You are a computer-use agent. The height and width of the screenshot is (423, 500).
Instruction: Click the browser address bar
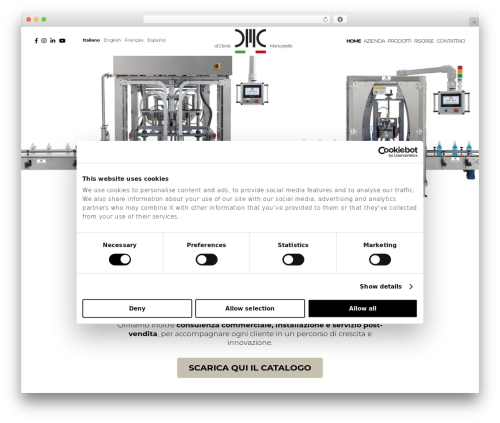point(237,20)
